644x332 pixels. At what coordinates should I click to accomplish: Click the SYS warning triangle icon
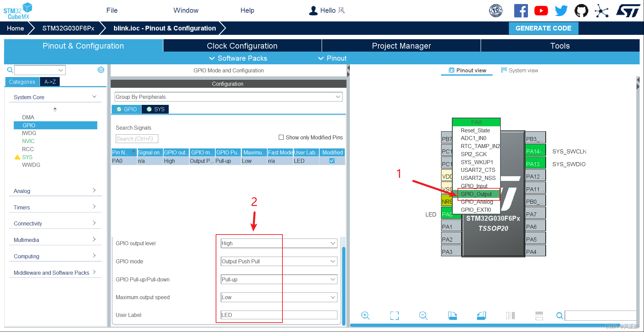click(x=17, y=157)
